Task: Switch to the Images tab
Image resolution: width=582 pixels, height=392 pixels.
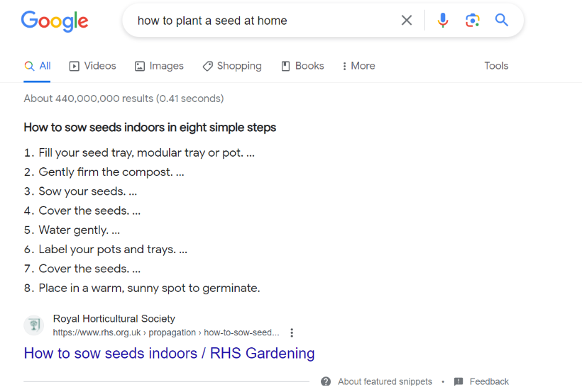Action: (x=159, y=66)
